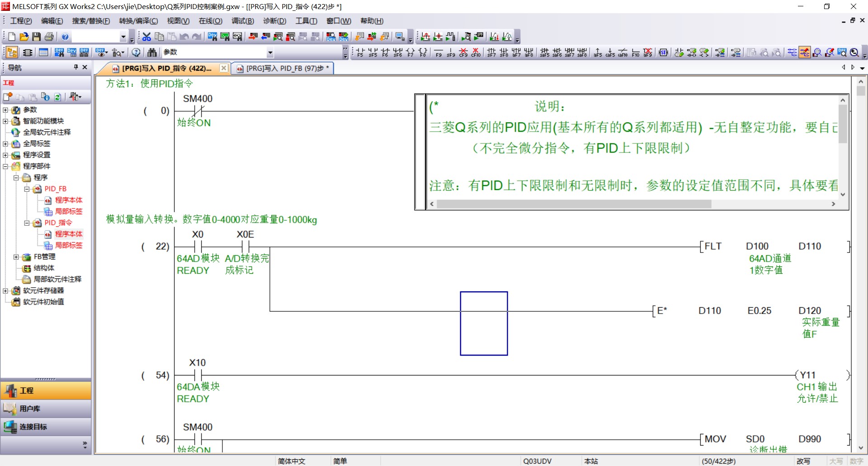Click the 用户库 panel button
868x466 pixels.
[x=46, y=409]
